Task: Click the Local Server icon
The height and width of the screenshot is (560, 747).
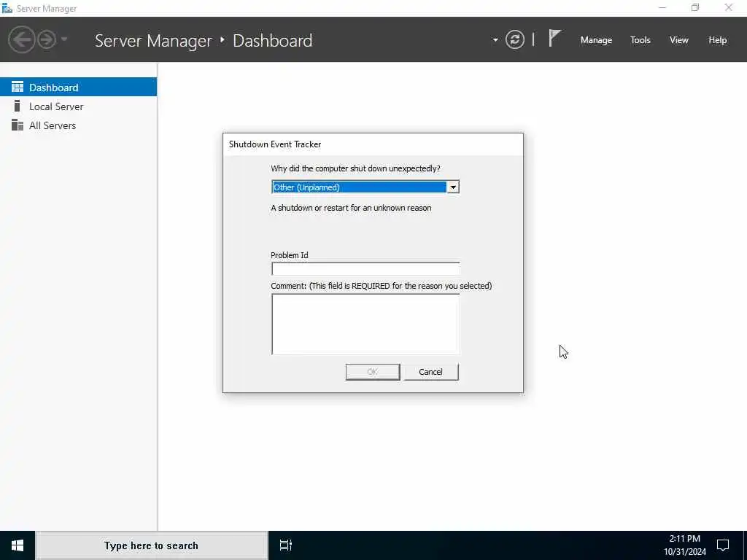Action: [x=18, y=106]
